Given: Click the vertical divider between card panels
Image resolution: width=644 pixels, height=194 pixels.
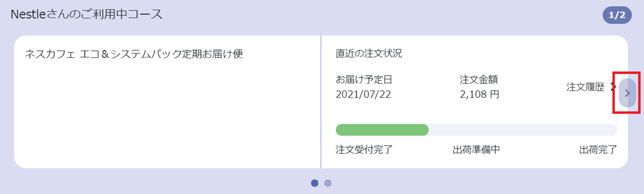Looking at the screenshot, I should coord(320,102).
